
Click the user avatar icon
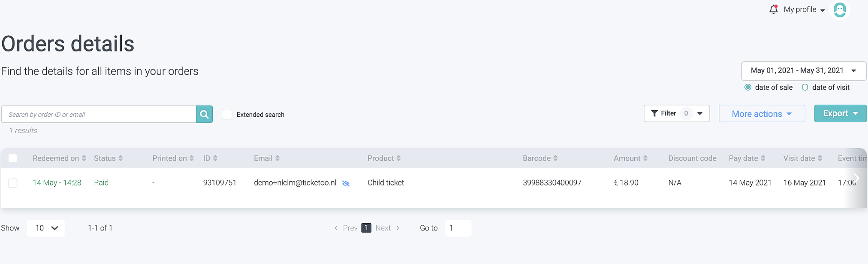click(839, 10)
